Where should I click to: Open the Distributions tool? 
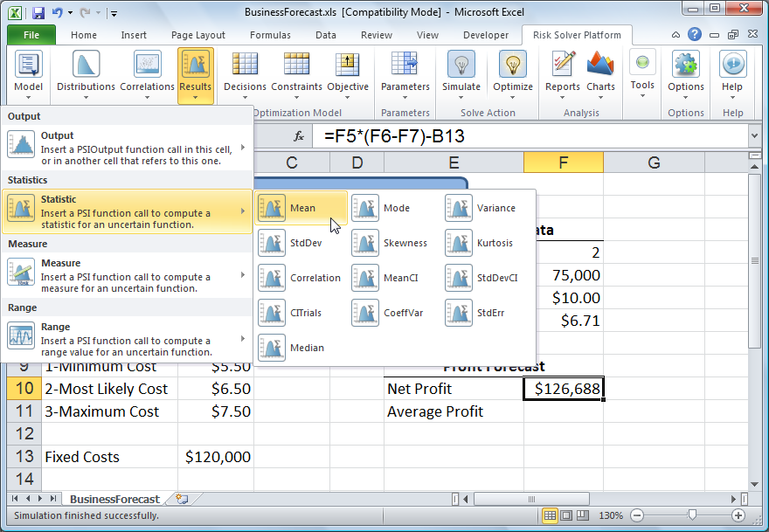[x=86, y=65]
